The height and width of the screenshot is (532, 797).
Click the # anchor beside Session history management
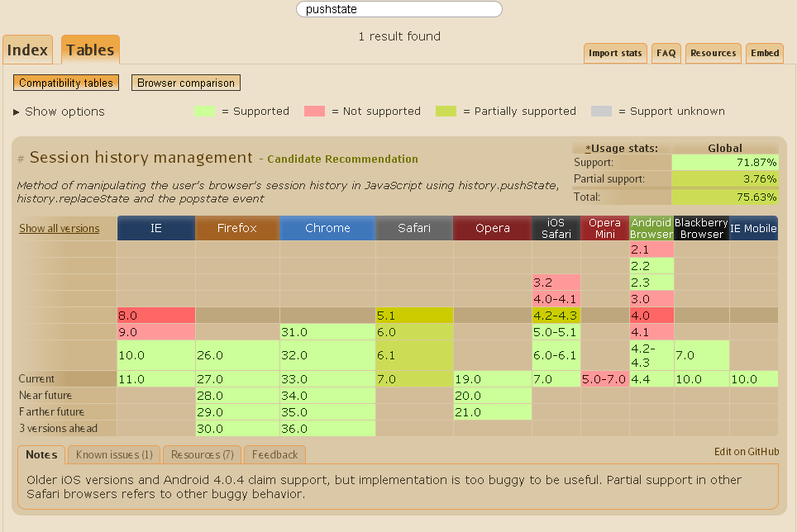tap(21, 159)
